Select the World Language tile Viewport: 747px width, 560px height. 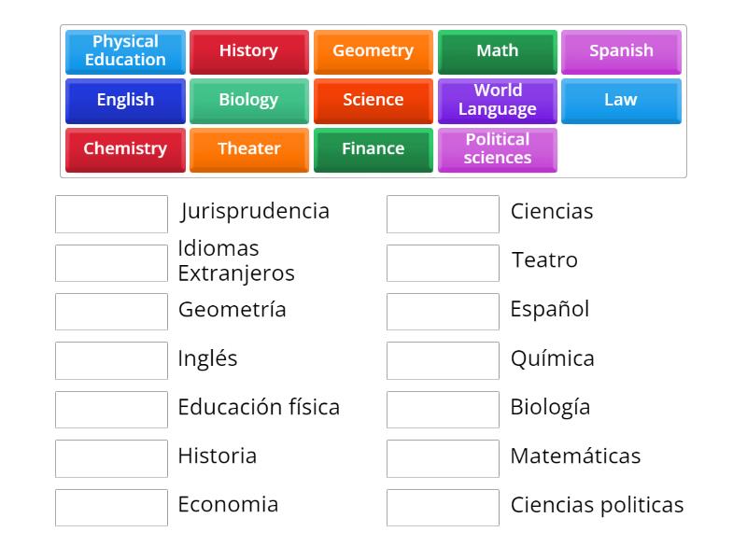coord(498,100)
